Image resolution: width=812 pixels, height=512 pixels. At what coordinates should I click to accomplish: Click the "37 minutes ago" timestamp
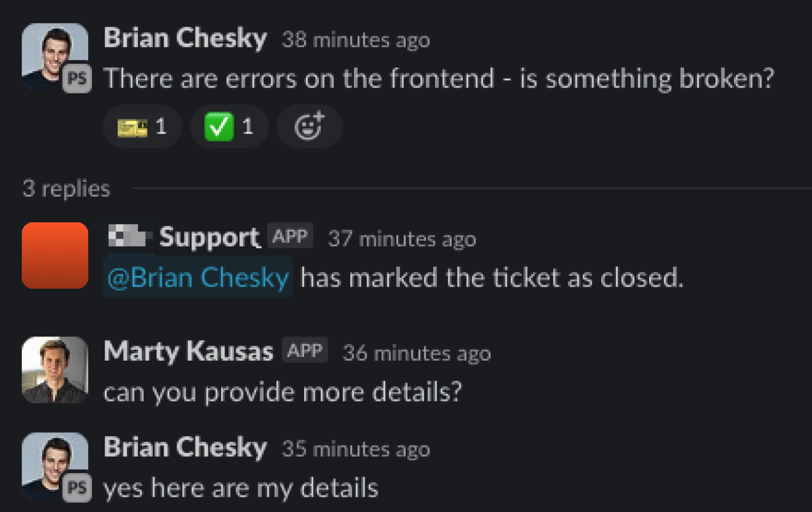pyautogui.click(x=401, y=239)
